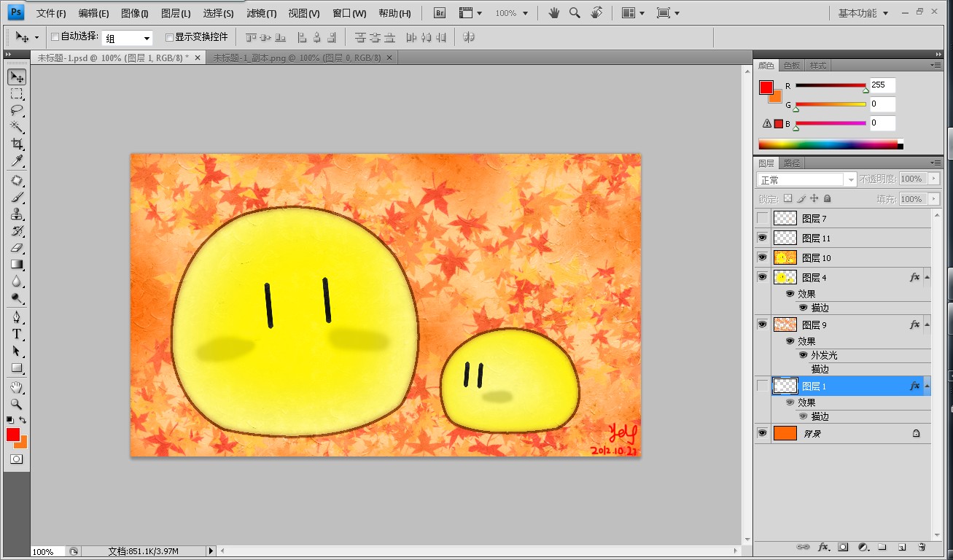Click the R value input field
Viewport: 953px width, 560px height.
coord(882,85)
